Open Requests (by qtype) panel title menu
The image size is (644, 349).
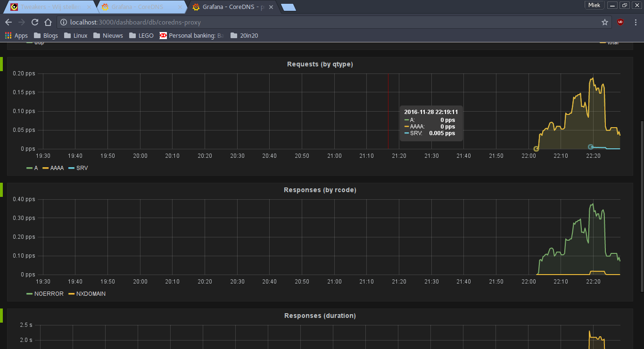coord(320,64)
